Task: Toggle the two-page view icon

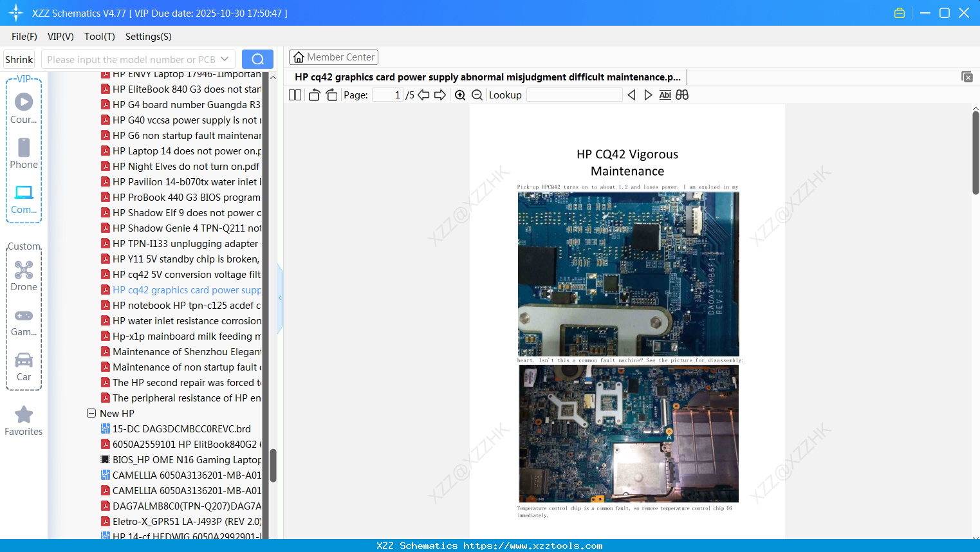Action: 295,95
